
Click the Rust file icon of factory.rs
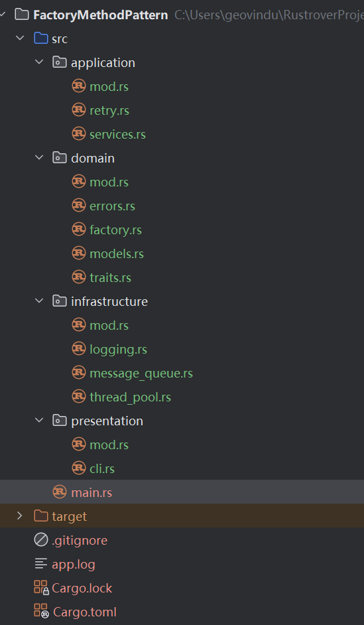coord(79,230)
